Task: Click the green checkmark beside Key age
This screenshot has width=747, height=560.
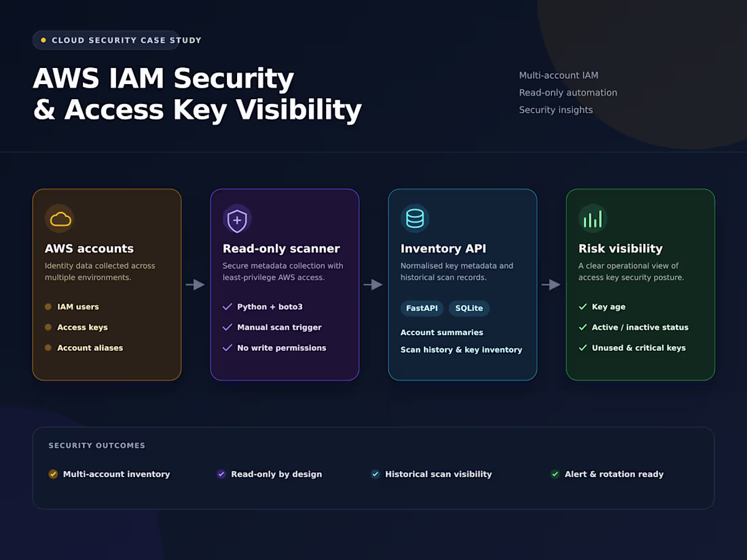Action: (583, 307)
